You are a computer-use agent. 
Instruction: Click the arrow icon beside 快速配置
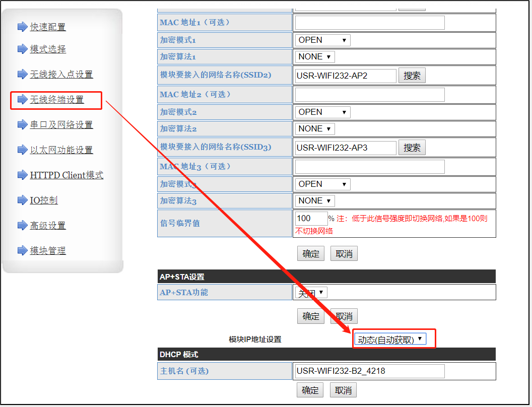[22, 27]
